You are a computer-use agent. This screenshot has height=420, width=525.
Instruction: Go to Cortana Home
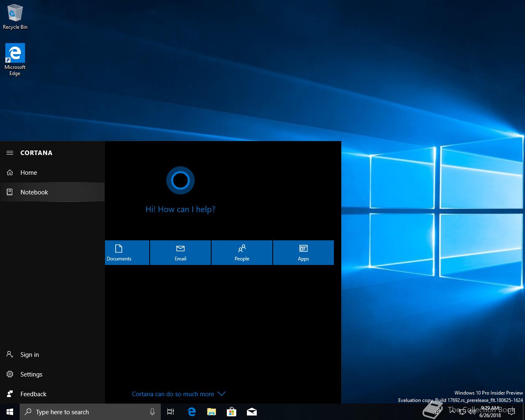(52, 173)
